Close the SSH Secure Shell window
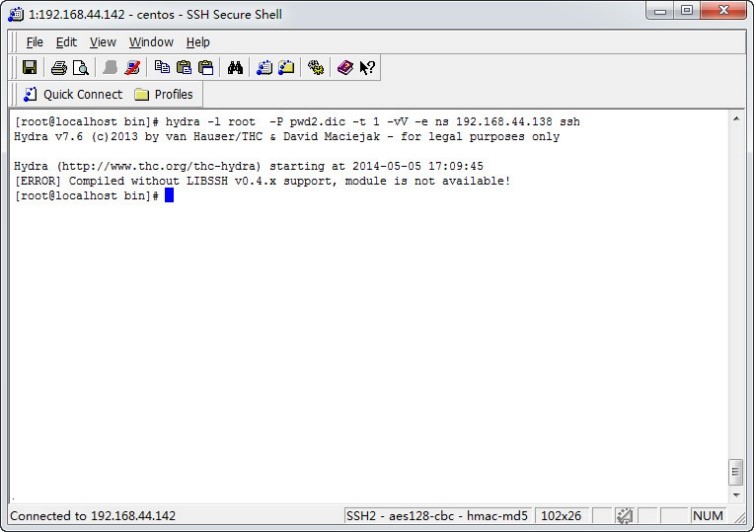The height and width of the screenshot is (532, 754). [723, 11]
